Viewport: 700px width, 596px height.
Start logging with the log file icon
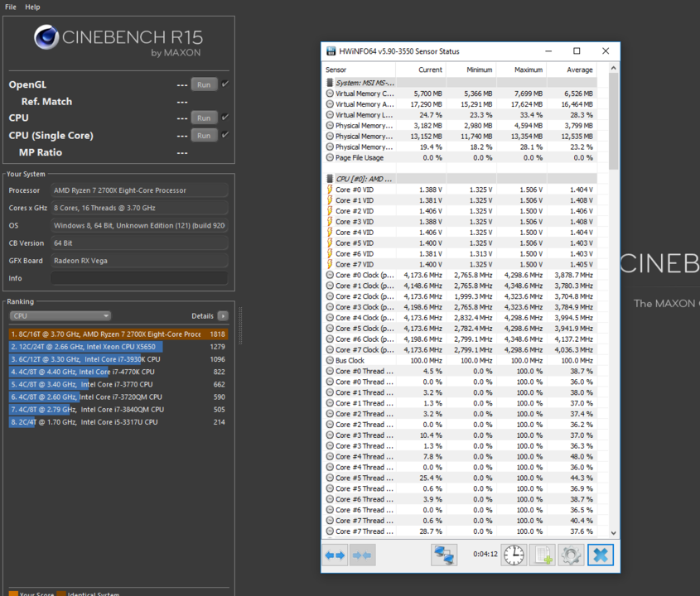pos(543,555)
